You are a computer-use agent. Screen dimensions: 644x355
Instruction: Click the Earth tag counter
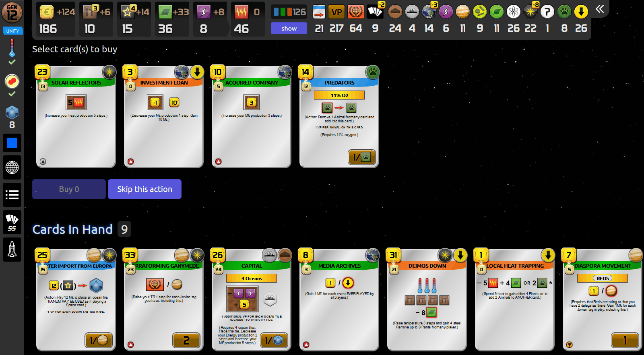[x=429, y=12]
